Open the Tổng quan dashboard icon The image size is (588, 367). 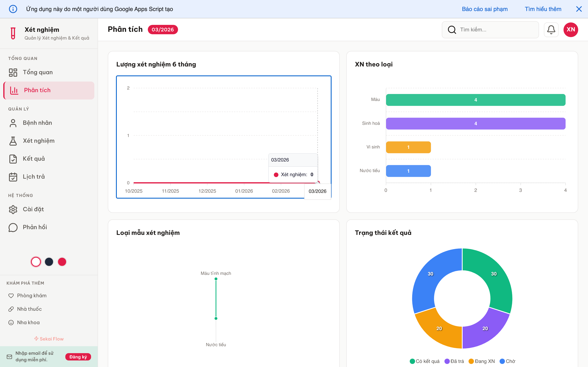(13, 72)
